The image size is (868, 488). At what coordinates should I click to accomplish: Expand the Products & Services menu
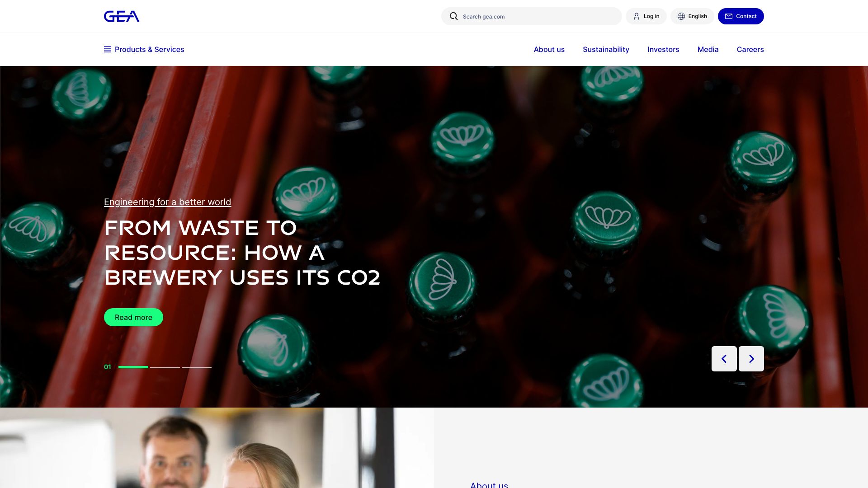coord(149,49)
